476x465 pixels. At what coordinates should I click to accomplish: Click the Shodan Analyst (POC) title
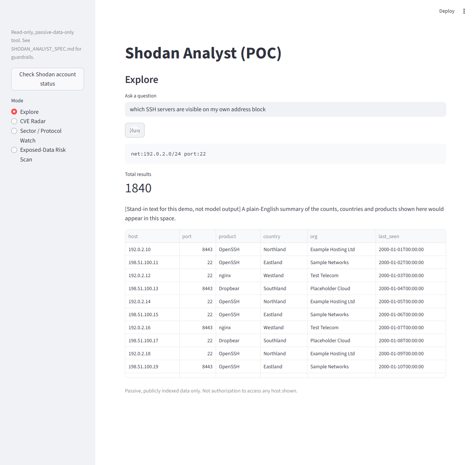tap(203, 53)
